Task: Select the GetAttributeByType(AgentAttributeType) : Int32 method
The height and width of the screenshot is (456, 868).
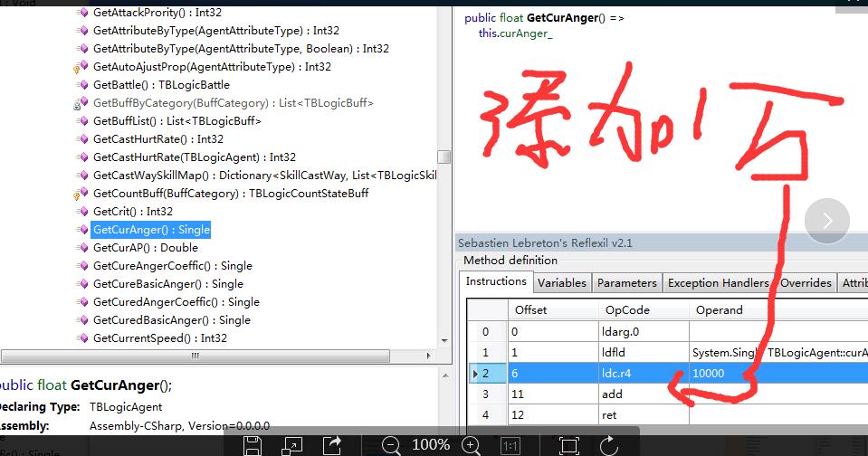Action: tap(216, 31)
